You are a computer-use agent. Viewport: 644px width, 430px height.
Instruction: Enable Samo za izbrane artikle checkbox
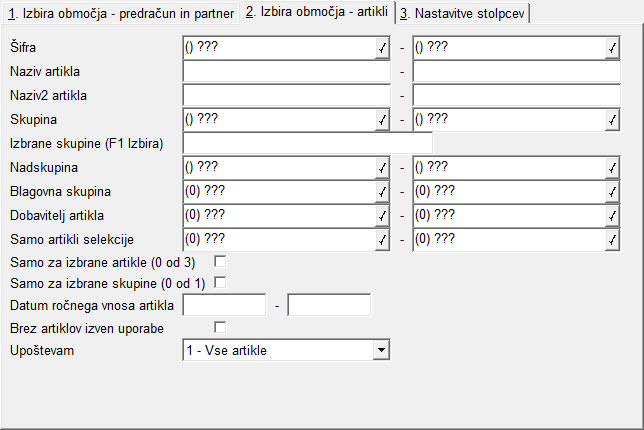click(220, 262)
